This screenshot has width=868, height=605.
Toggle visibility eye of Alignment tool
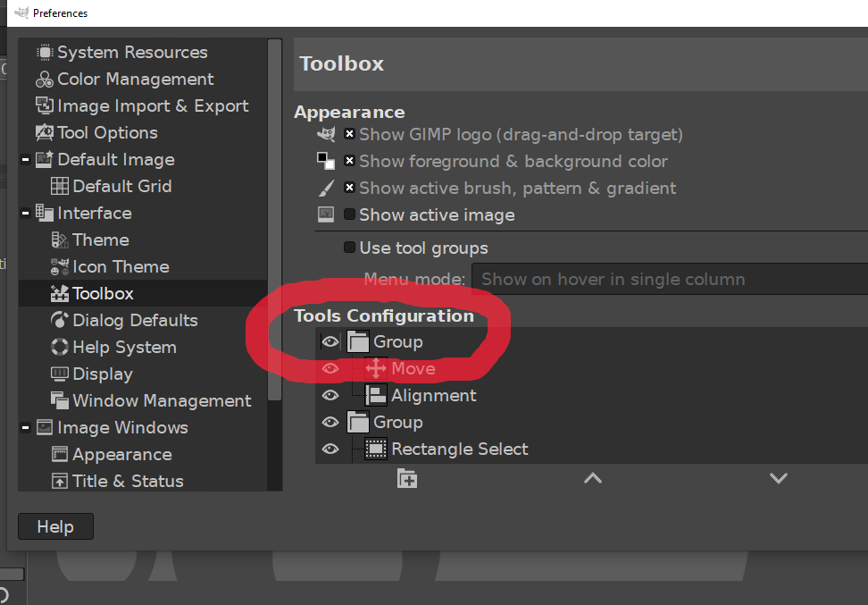330,396
